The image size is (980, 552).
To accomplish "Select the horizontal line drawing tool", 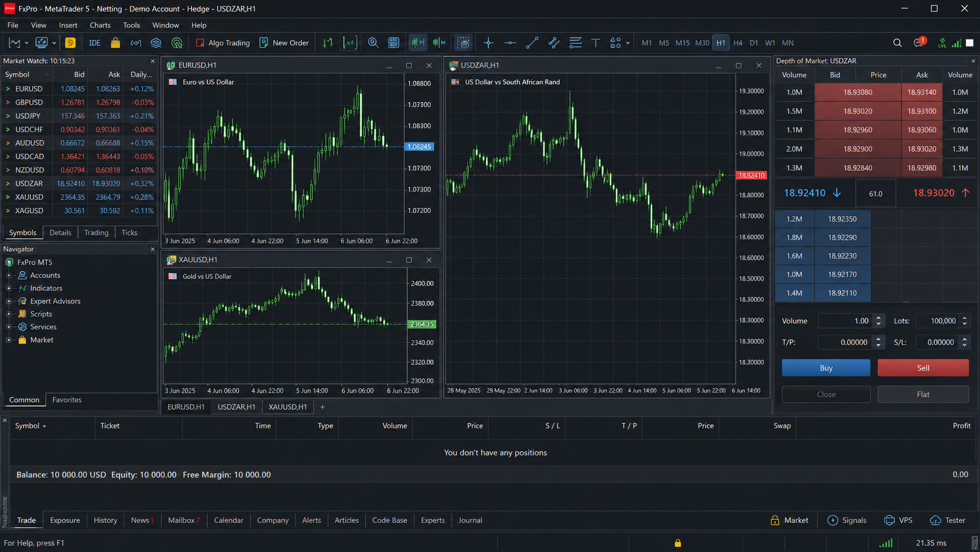I will pos(510,43).
